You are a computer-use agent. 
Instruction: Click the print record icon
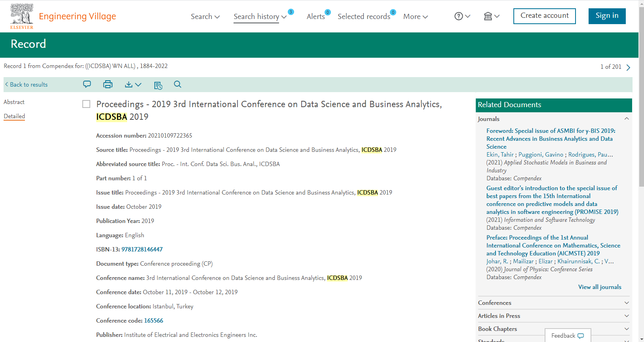click(108, 84)
